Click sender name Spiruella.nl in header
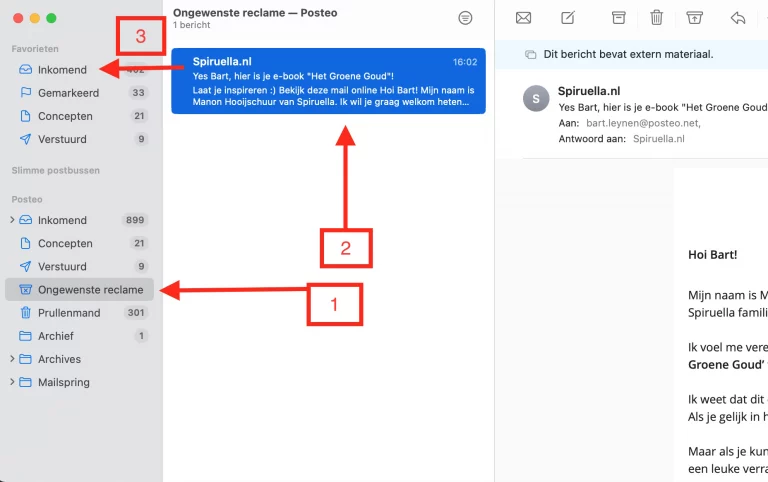The width and height of the screenshot is (768, 482). coord(589,91)
